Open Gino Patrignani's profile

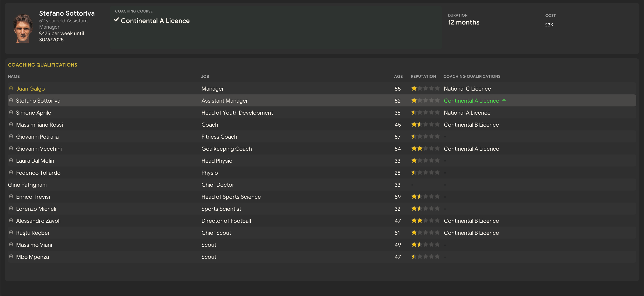pos(27,185)
